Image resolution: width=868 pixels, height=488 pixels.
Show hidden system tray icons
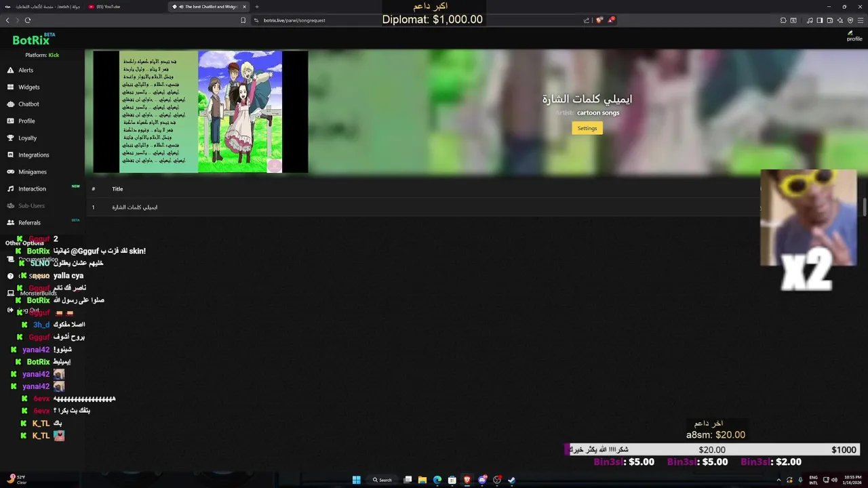point(778,480)
